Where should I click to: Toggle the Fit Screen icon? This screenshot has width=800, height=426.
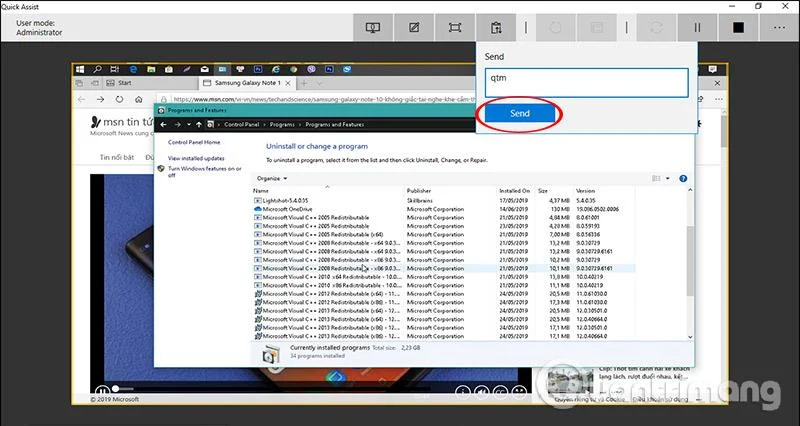(455, 28)
